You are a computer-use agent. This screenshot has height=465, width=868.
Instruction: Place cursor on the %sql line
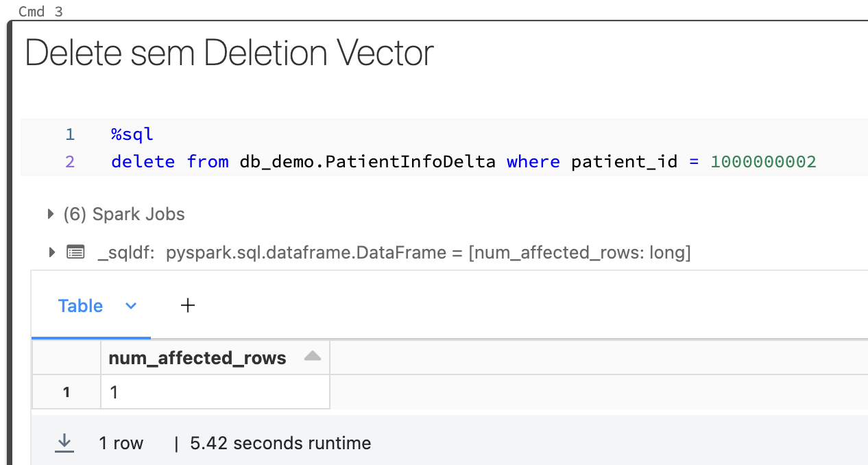(x=132, y=134)
